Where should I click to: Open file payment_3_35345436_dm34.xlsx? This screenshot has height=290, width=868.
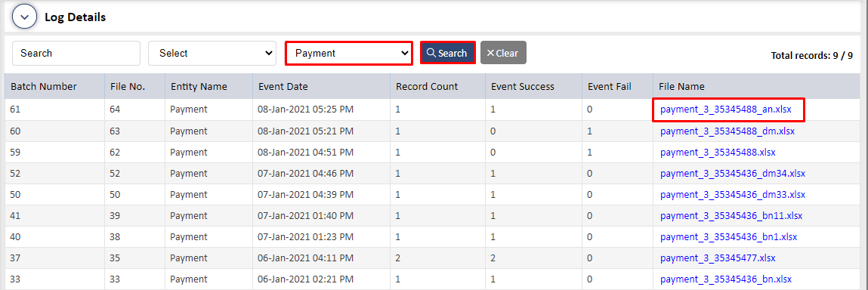click(x=733, y=173)
